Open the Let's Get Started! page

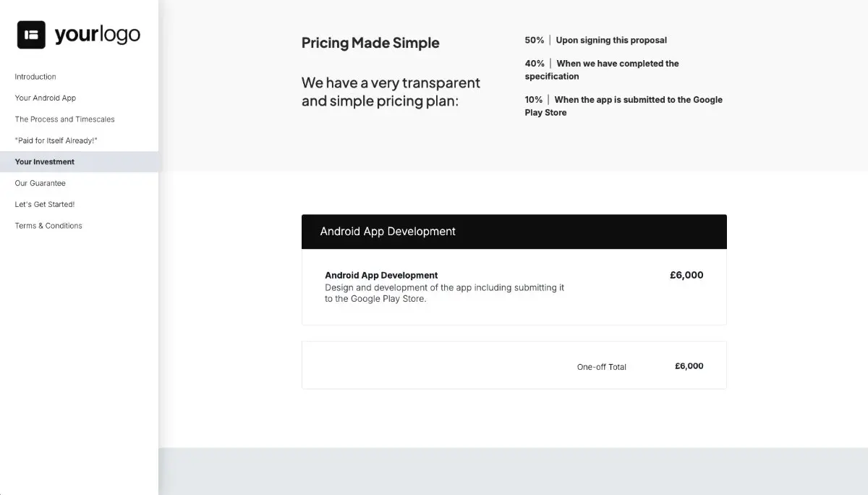[45, 204]
